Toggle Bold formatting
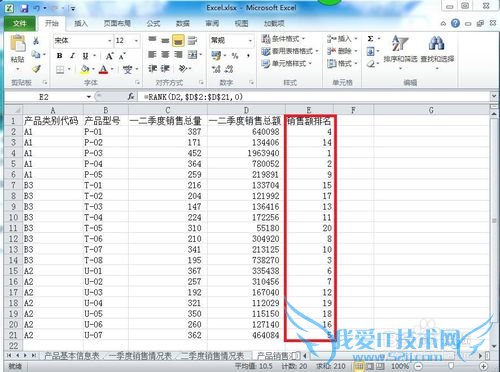Image resolution: width=500 pixels, height=372 pixels. (x=60, y=56)
